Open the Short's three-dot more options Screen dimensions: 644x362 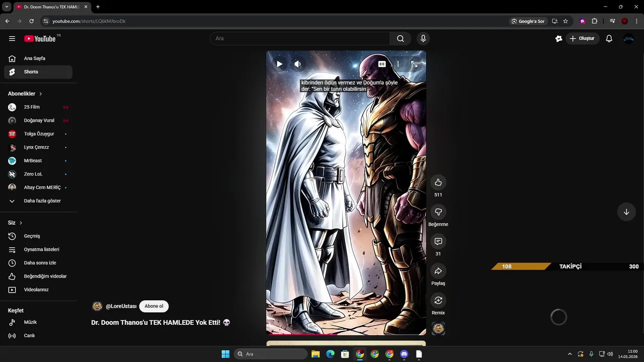pyautogui.click(x=398, y=64)
